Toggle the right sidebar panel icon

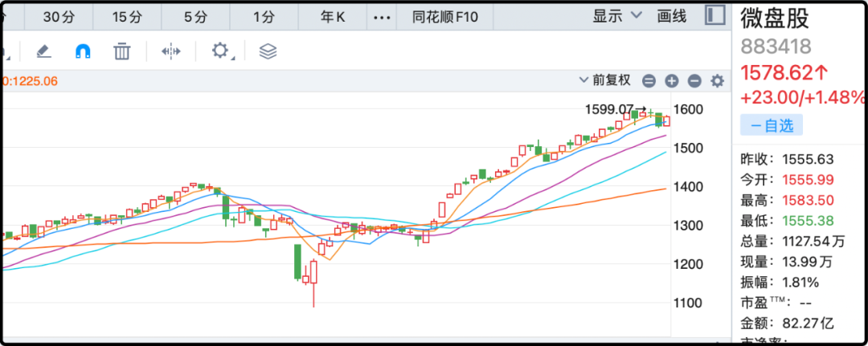coord(714,15)
